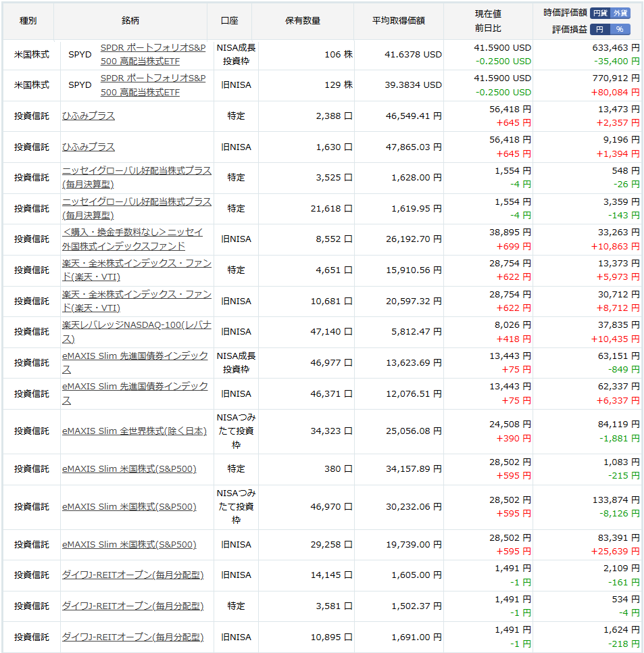Select the 47,865.03 円 average cost

click(x=414, y=147)
